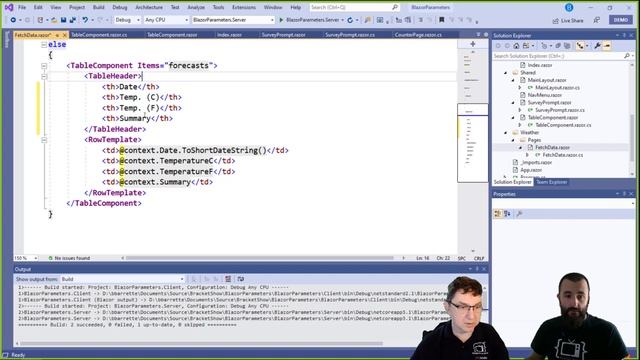Click the Save All icon
This screenshot has height=360, width=640.
(72, 20)
